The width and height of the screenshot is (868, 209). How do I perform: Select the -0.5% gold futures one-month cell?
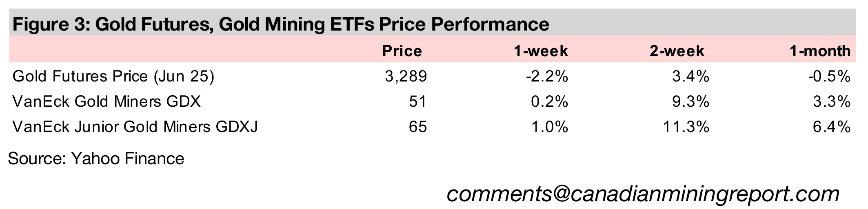pos(829,77)
